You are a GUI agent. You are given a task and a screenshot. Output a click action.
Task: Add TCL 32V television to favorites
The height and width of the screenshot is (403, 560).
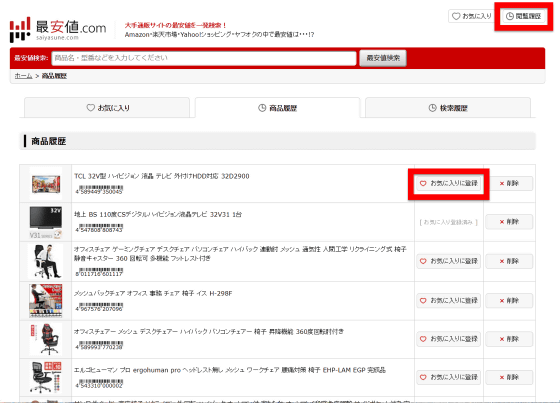point(449,183)
